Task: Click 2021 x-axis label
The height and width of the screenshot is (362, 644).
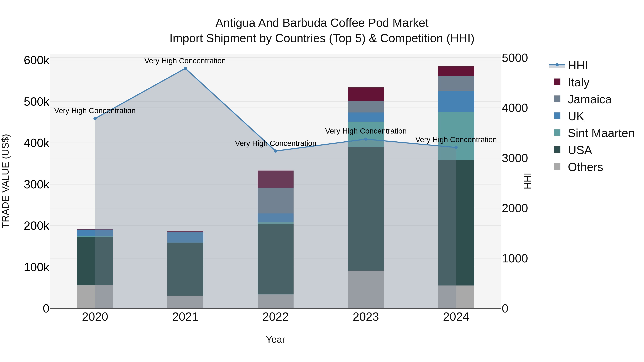Action: [x=185, y=317]
